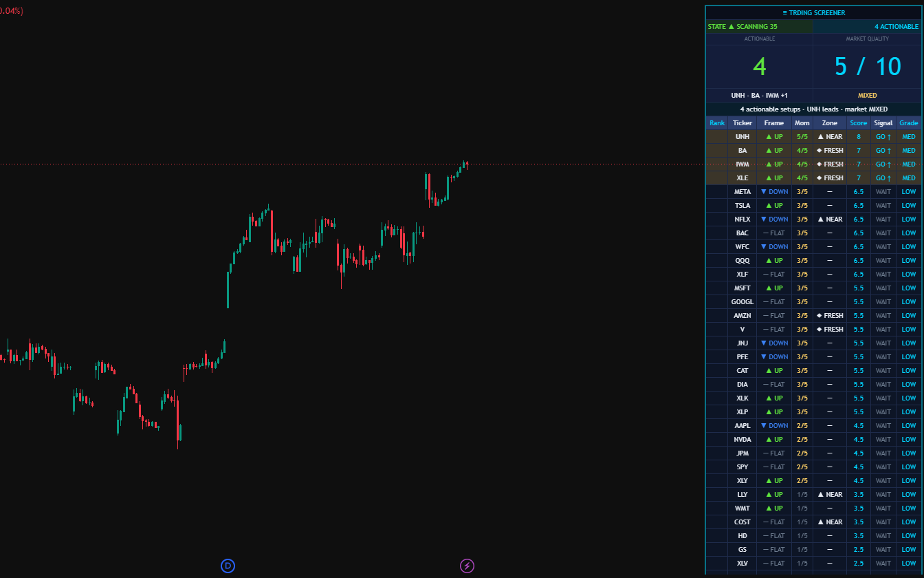Click the NEAR zone in the NFLX row
Screen dimensions: 924x578
click(830, 220)
